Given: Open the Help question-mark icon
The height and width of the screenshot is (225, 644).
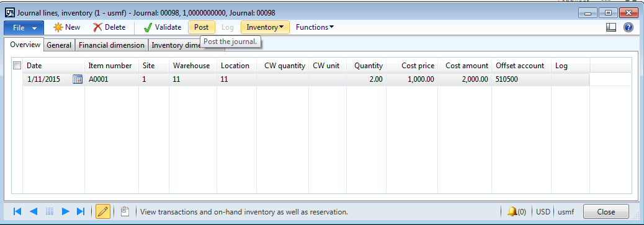Looking at the screenshot, I should pos(628,27).
